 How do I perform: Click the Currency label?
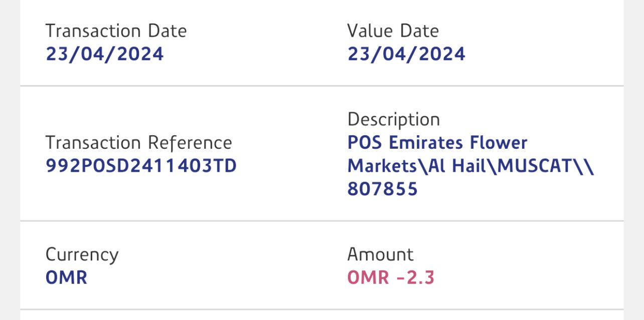[x=82, y=254]
